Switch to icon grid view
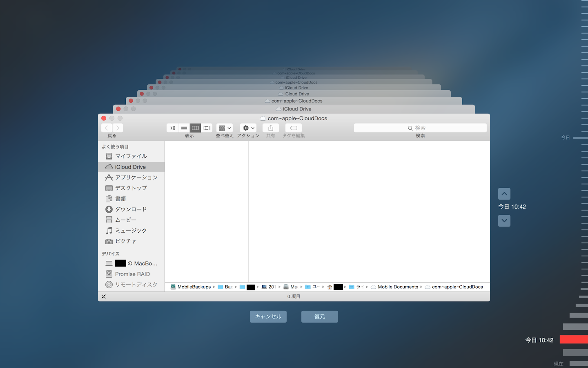The height and width of the screenshot is (368, 588). [x=173, y=128]
